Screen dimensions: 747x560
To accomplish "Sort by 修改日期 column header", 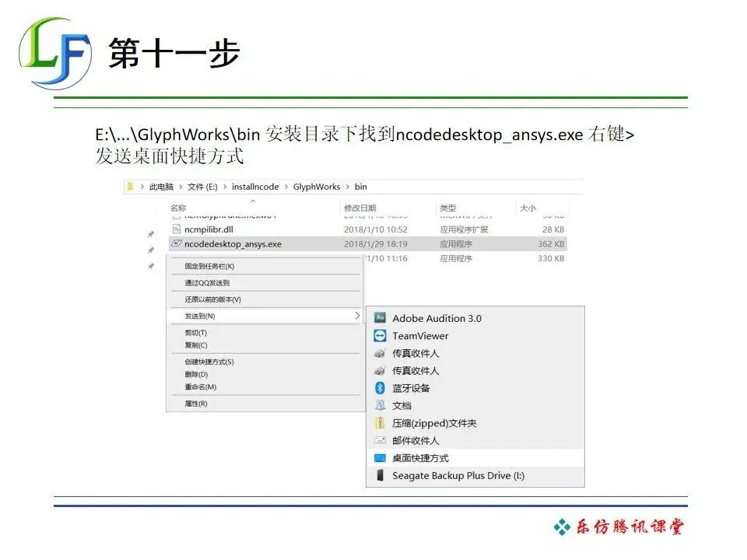I will pos(360,208).
